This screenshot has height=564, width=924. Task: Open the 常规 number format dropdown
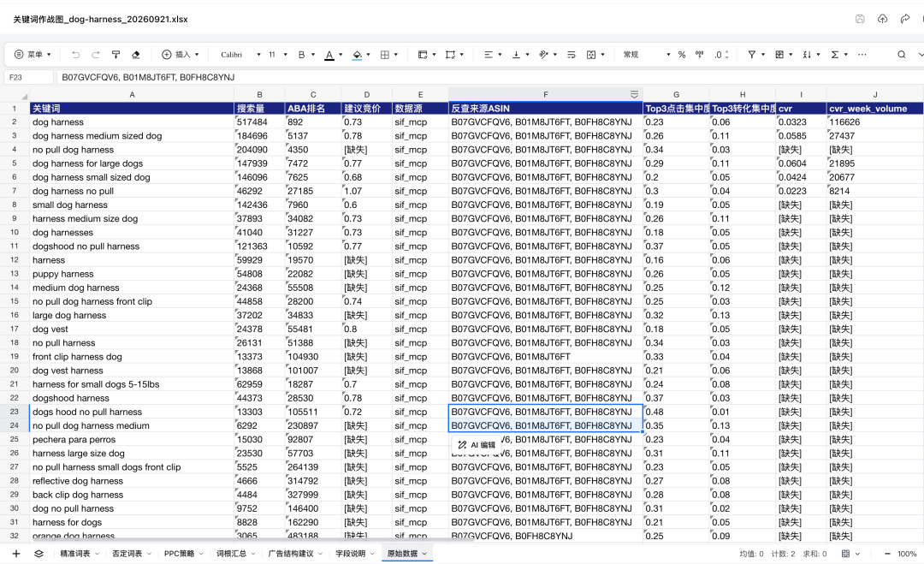[x=647, y=55]
